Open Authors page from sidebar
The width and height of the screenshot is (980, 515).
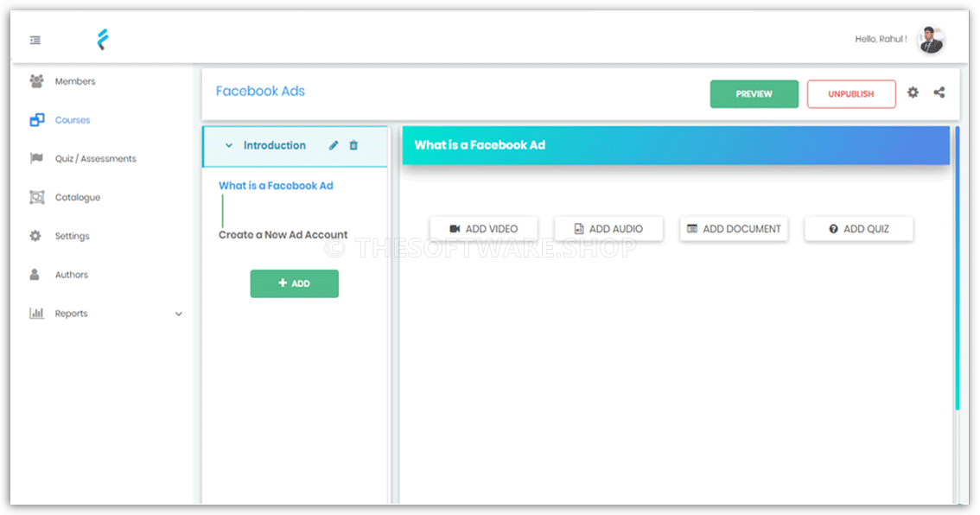point(71,275)
